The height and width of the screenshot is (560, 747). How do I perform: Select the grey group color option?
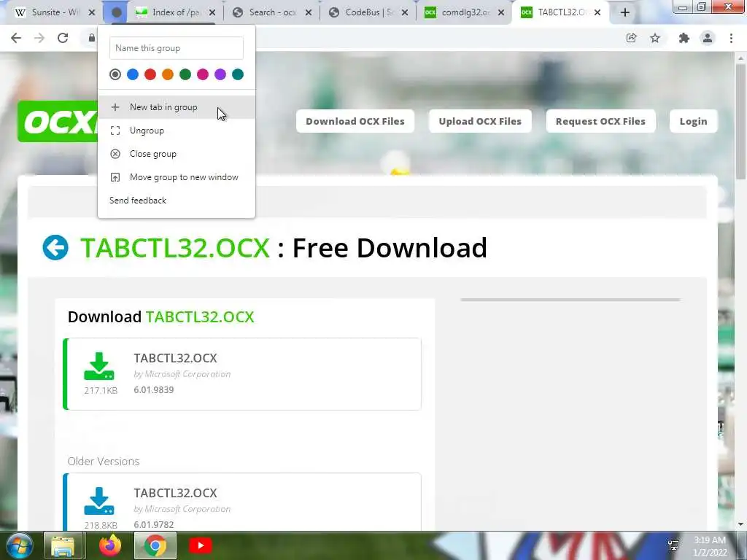[115, 74]
